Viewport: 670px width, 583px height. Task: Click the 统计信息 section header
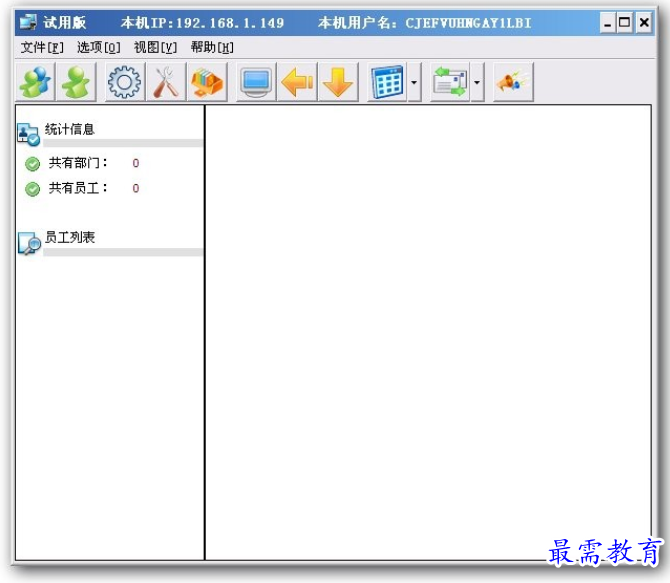[x=70, y=129]
